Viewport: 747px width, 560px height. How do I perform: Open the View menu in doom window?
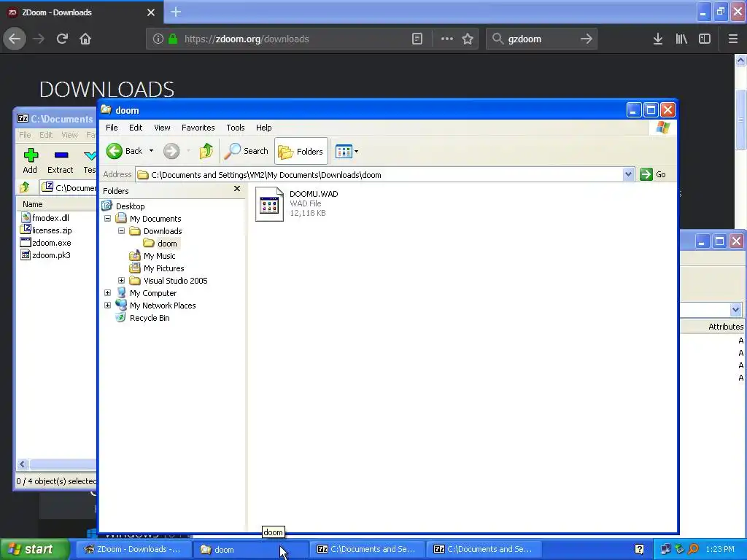[x=162, y=128]
